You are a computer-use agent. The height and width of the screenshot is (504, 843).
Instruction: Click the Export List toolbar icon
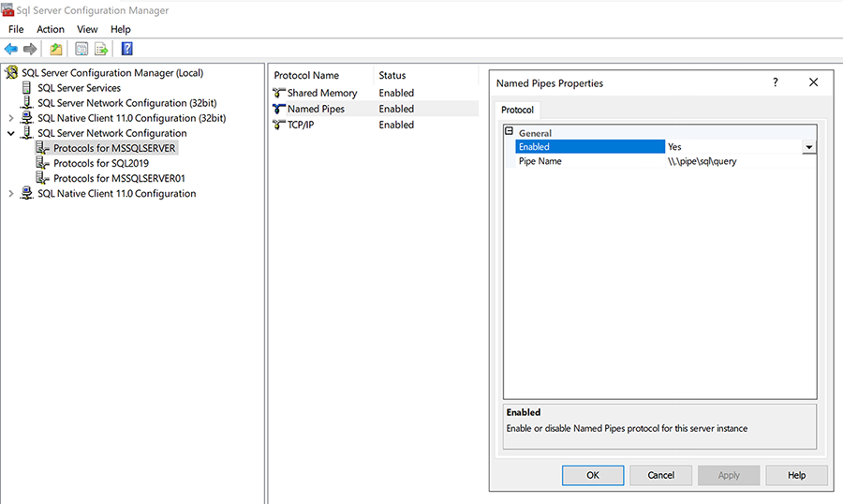pos(101,50)
